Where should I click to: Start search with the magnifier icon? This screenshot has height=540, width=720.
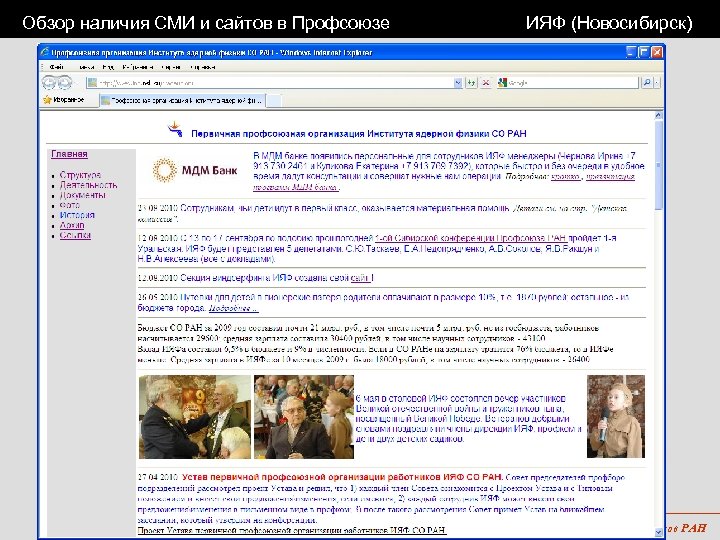(647, 83)
